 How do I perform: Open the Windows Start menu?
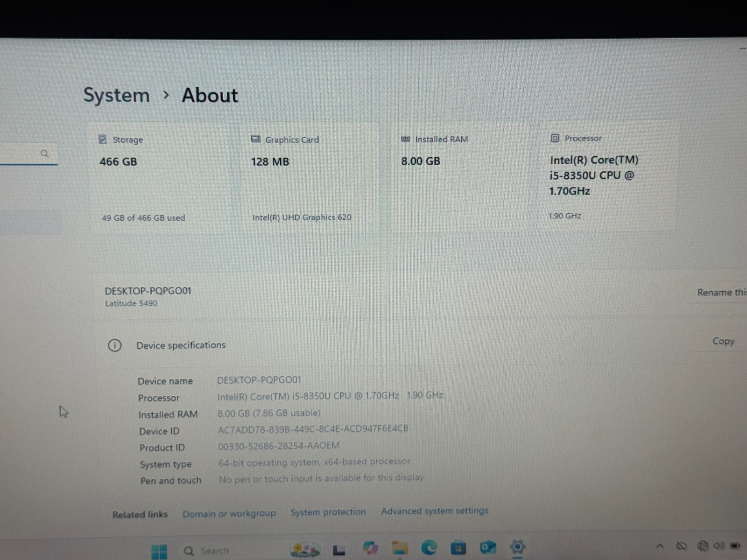coord(159,551)
